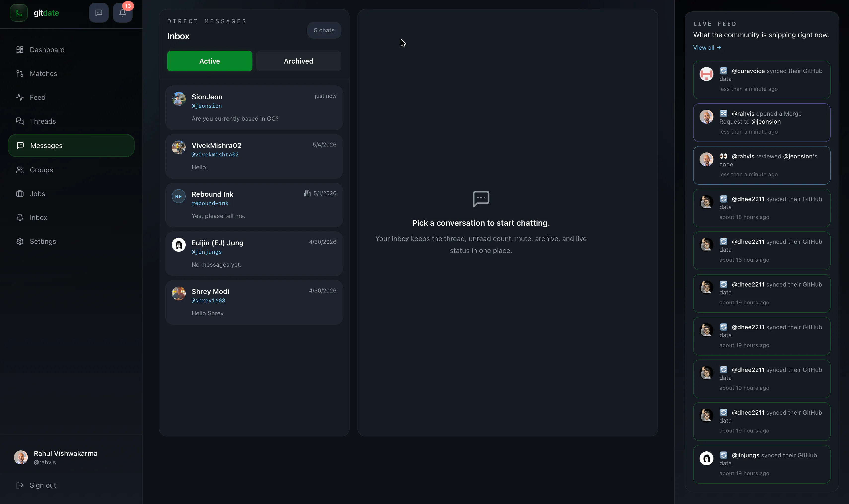849x504 pixels.
Task: Click @curavoice synced GitHub data feed card
Action: click(x=762, y=80)
